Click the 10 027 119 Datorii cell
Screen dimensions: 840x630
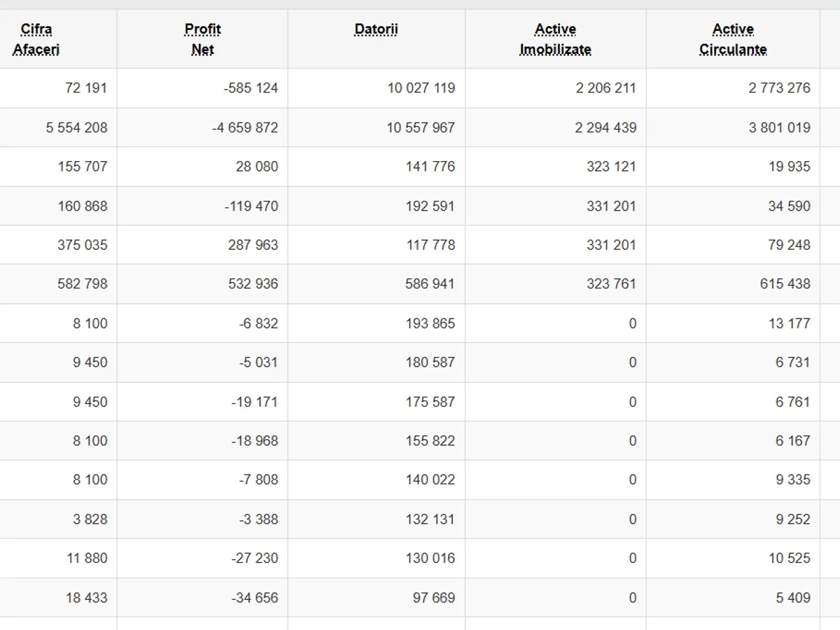[x=421, y=88]
